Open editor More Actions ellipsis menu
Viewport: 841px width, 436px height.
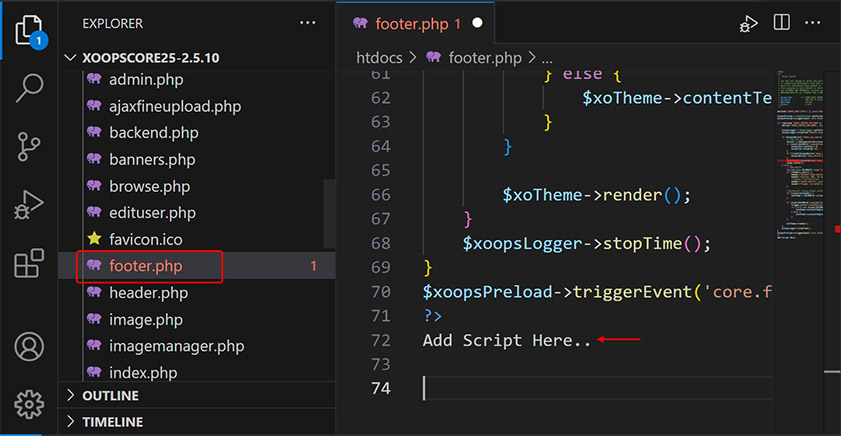pyautogui.click(x=818, y=23)
